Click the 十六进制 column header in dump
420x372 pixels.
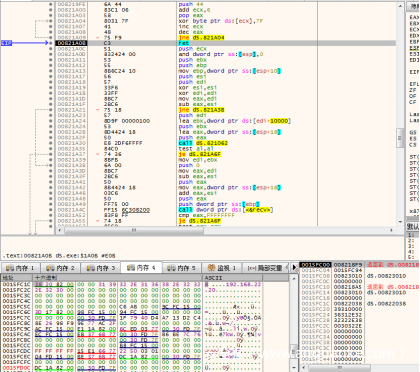tap(117, 278)
